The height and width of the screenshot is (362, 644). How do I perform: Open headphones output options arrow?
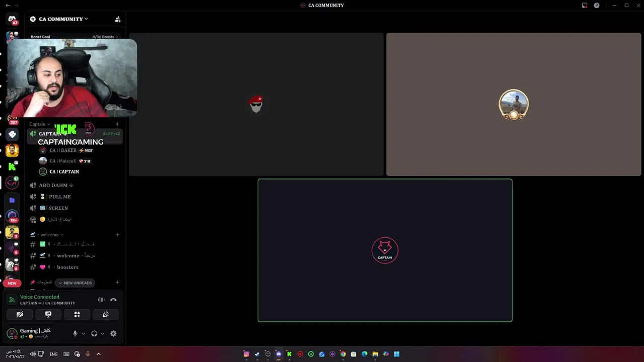click(103, 333)
